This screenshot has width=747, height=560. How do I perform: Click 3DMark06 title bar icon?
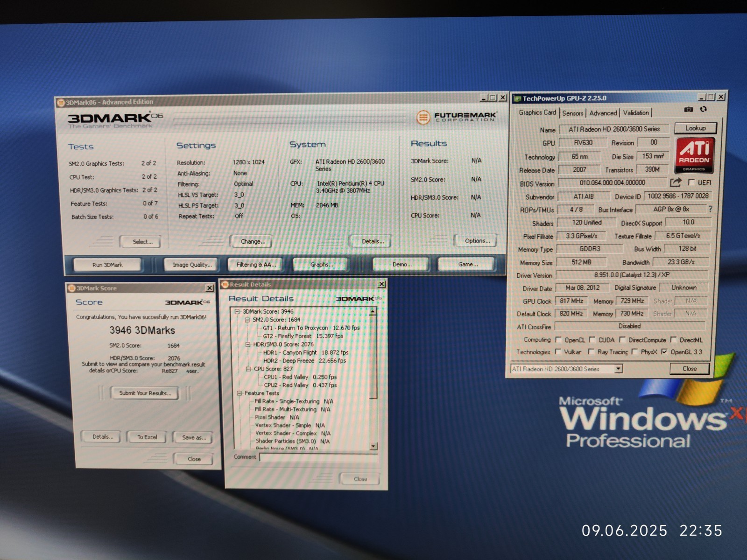[x=60, y=102]
